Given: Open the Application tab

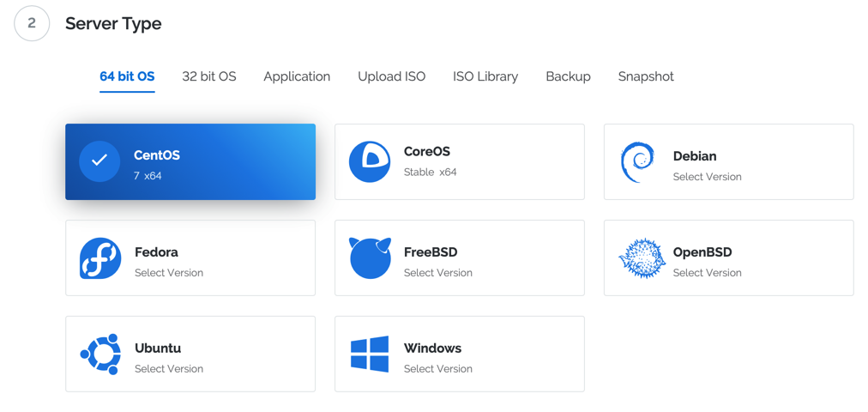Looking at the screenshot, I should (297, 76).
